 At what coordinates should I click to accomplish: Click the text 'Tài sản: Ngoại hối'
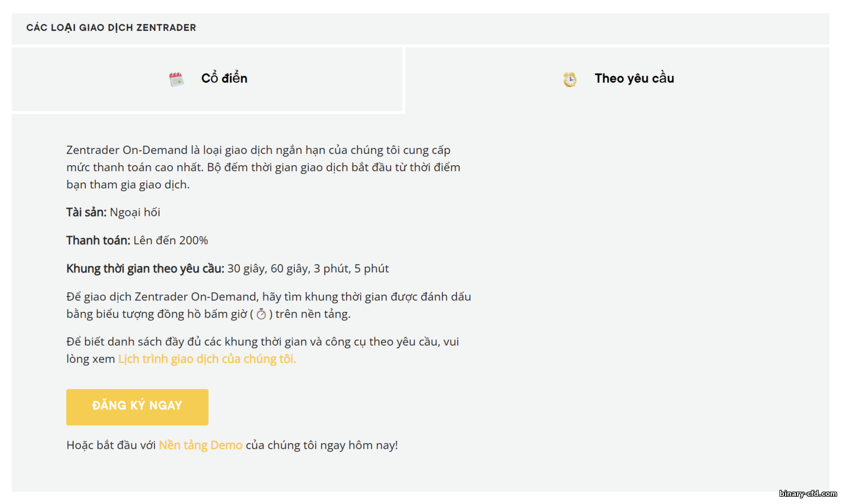[x=113, y=212]
